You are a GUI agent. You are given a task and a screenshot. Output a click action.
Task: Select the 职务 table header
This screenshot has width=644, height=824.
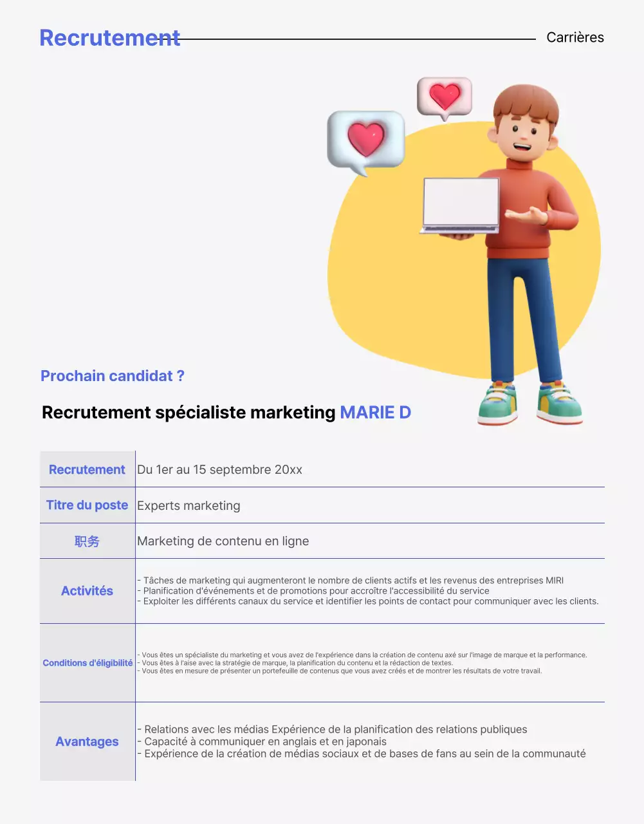pyautogui.click(x=87, y=541)
